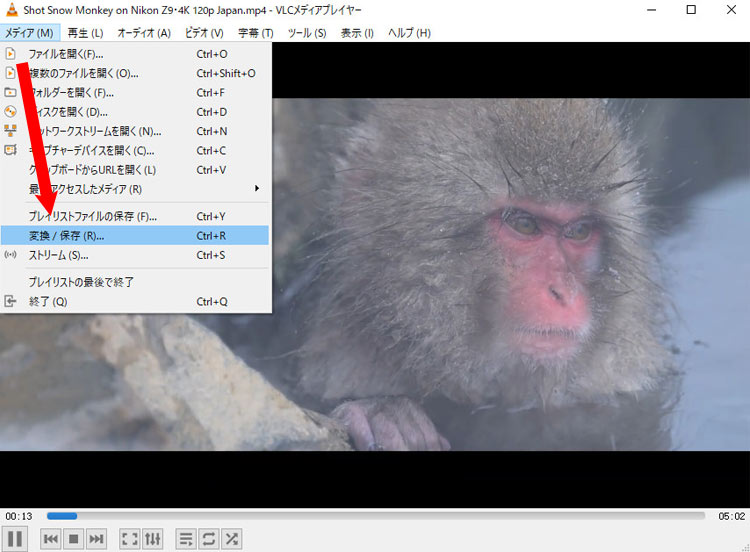Viewport: 750px width, 552px height.
Task: Toggle random shuffle playback
Action: tap(231, 539)
